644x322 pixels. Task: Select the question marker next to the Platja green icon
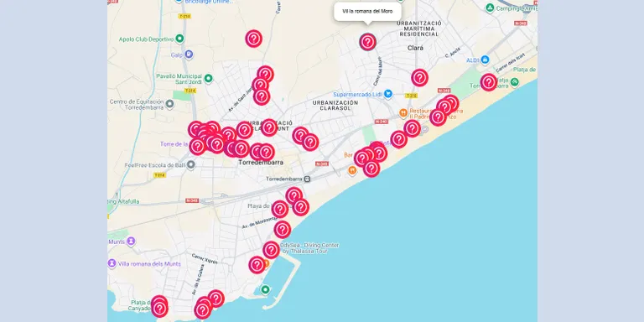tap(489, 82)
